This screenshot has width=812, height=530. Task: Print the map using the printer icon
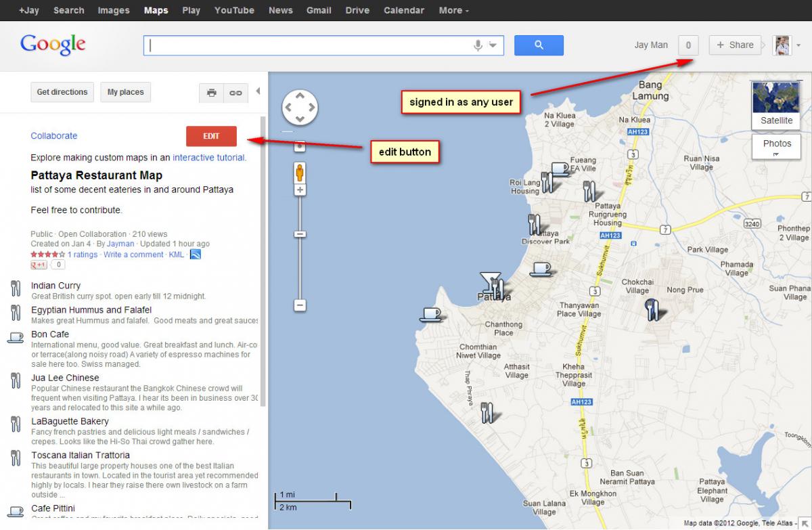(x=211, y=93)
